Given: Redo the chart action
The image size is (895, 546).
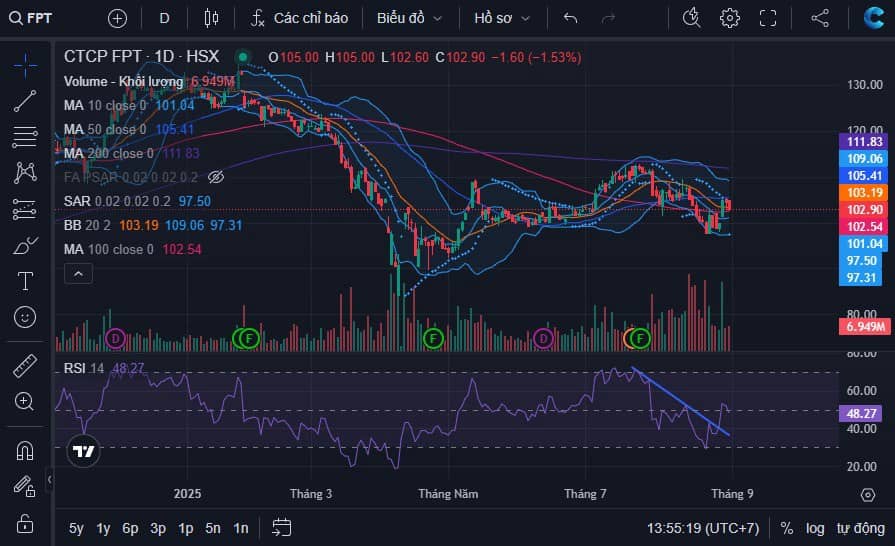Looking at the screenshot, I should tap(608, 18).
